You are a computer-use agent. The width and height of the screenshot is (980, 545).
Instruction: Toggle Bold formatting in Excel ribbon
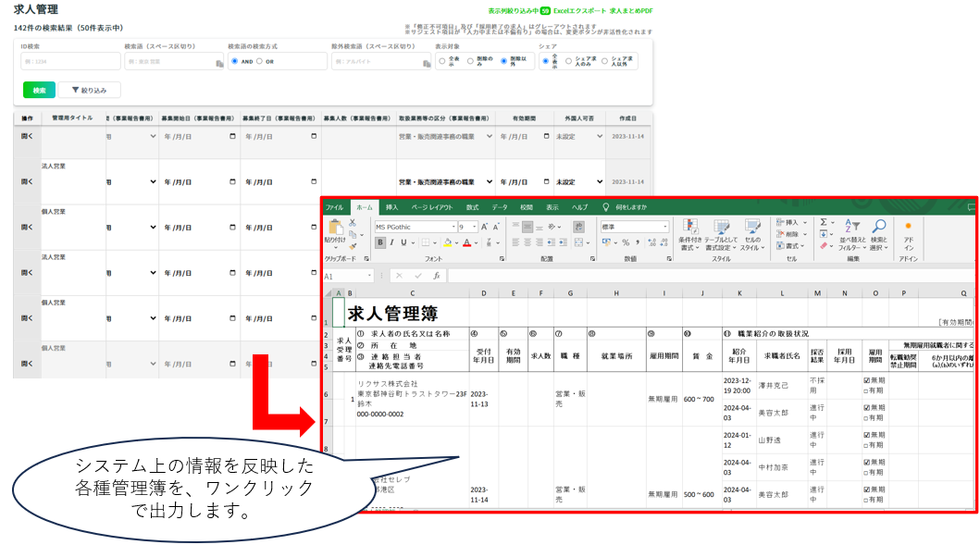[379, 242]
